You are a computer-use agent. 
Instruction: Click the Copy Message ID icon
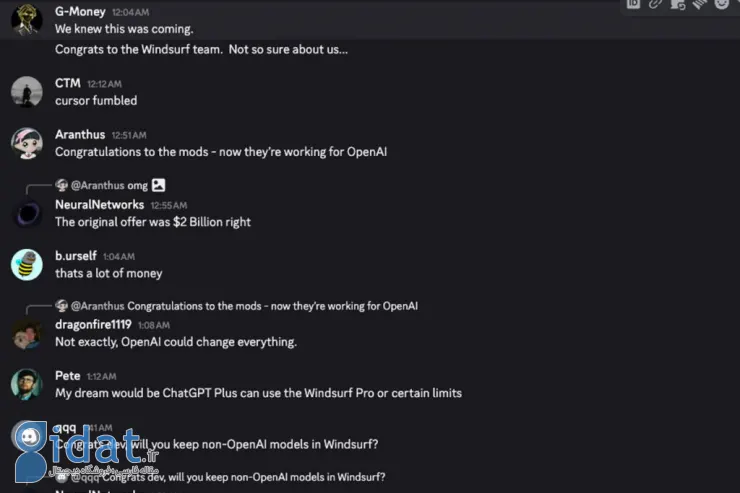coord(633,4)
